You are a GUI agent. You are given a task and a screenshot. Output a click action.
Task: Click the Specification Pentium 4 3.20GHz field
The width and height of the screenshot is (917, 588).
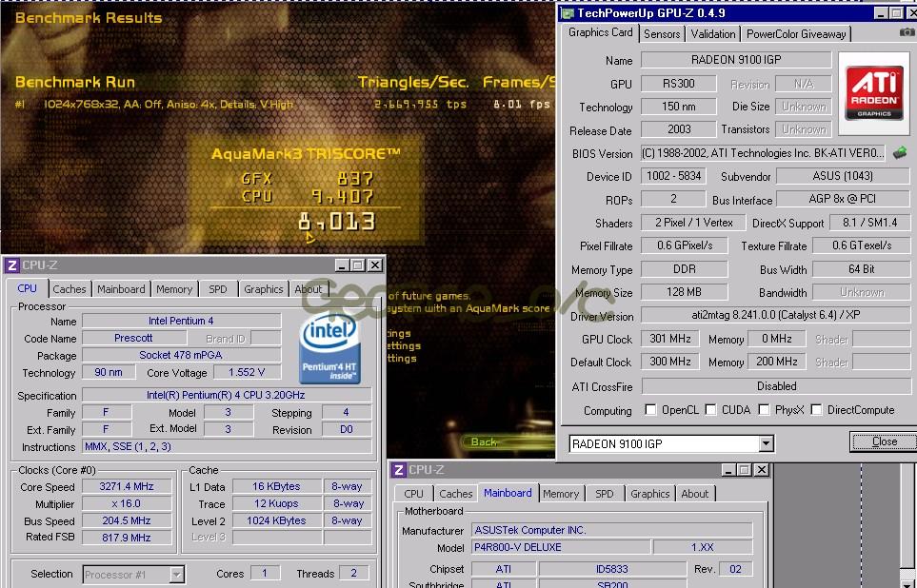(x=227, y=395)
